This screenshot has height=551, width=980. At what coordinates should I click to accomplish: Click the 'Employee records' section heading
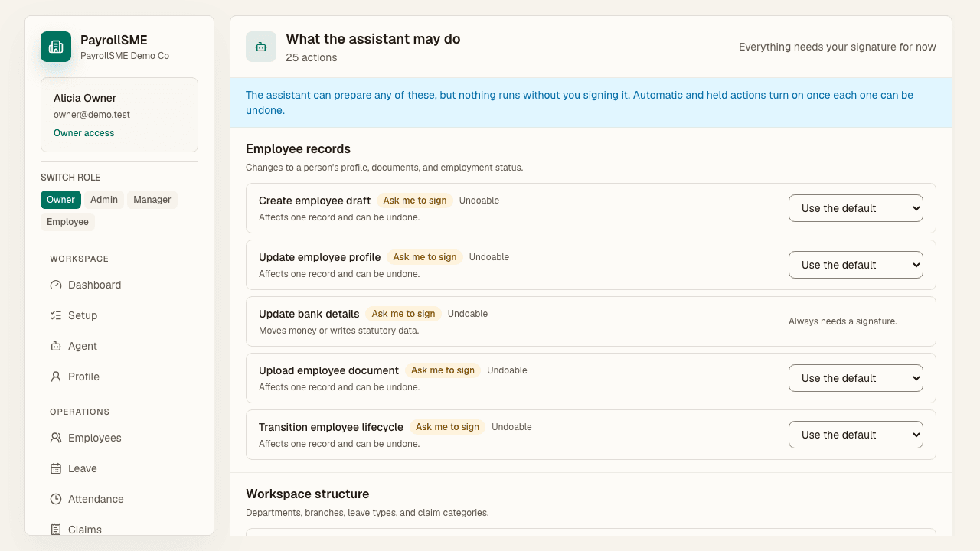point(298,149)
